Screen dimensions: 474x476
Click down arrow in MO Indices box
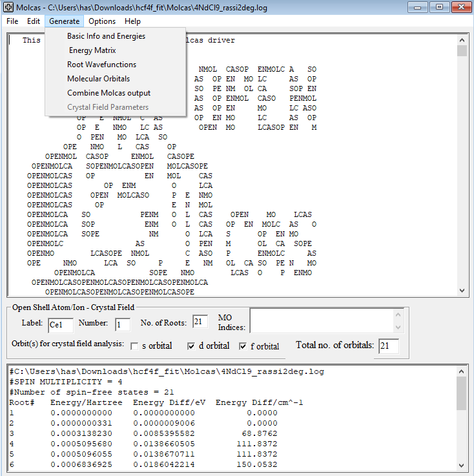[398, 327]
